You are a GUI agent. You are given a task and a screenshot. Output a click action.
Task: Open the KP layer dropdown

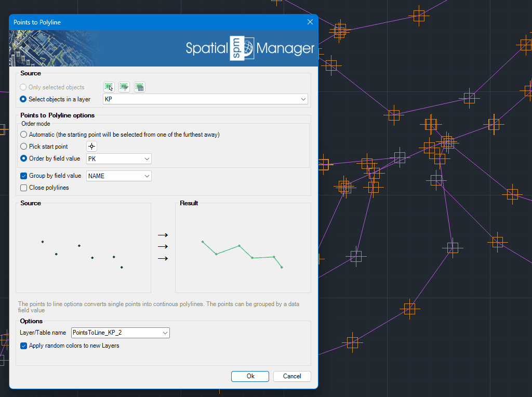point(205,99)
